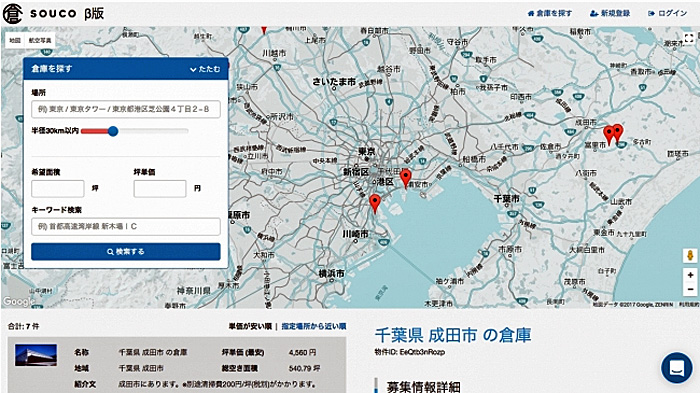The width and height of the screenshot is (700, 393).
Task: Click the ログイン login link
Action: tap(668, 13)
